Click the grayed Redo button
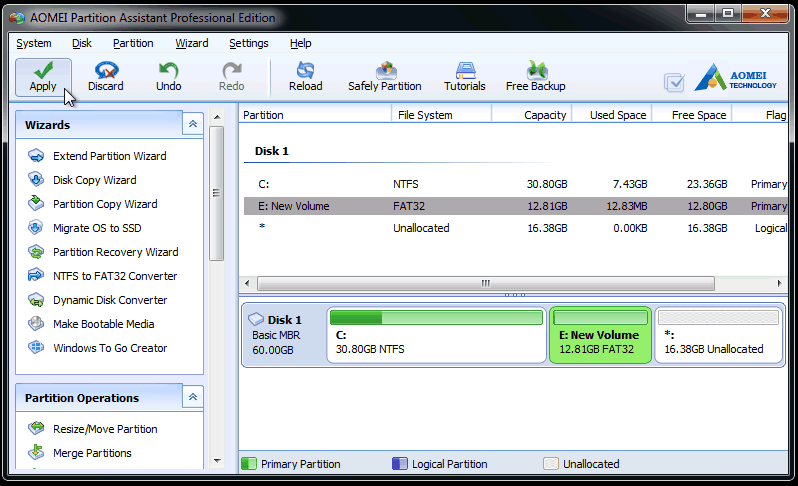 pos(232,77)
